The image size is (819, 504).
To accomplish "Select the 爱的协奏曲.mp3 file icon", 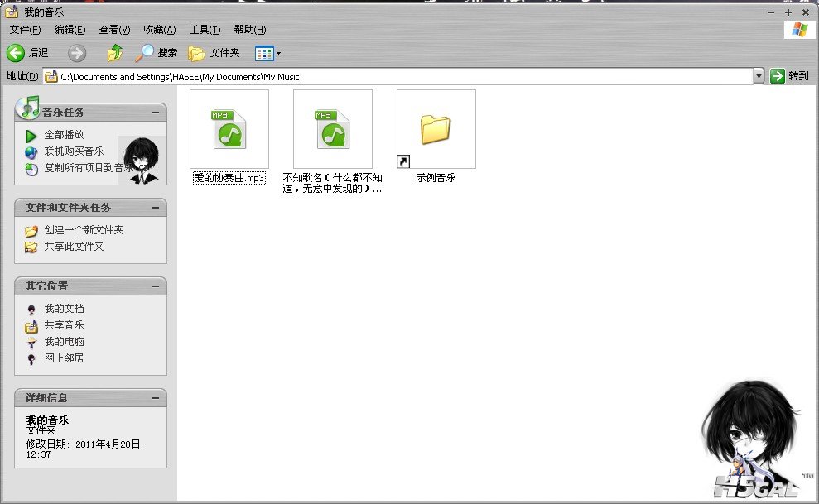I will pyautogui.click(x=229, y=129).
